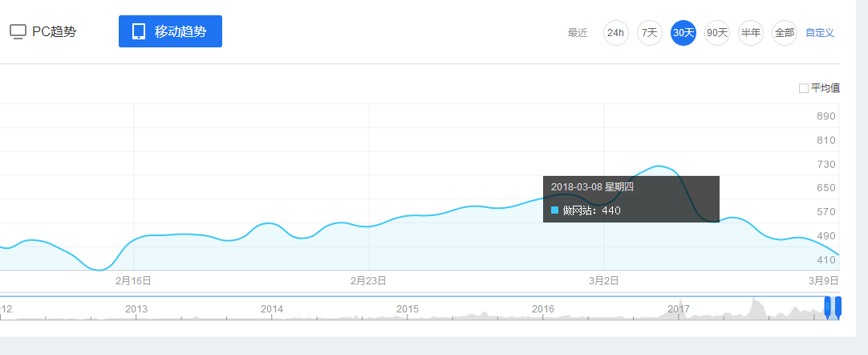Switch to the PC趋势 text tab
Screen dimensions: 868x355
[x=54, y=32]
